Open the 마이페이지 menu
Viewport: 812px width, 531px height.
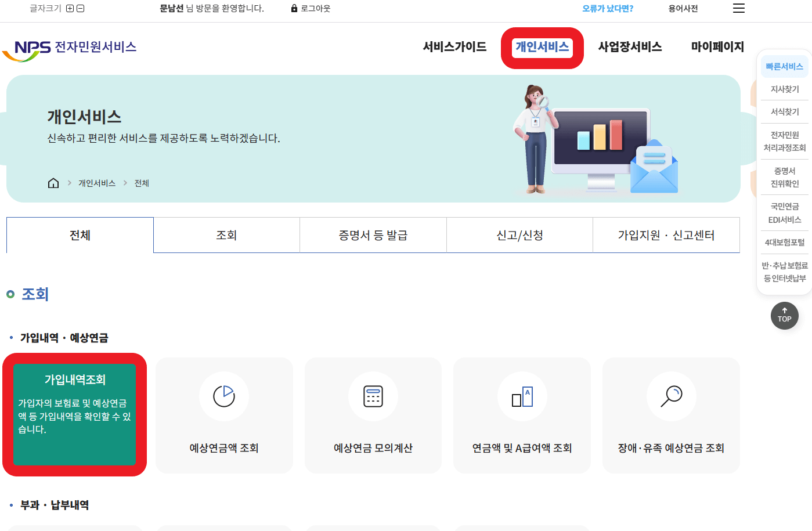718,47
